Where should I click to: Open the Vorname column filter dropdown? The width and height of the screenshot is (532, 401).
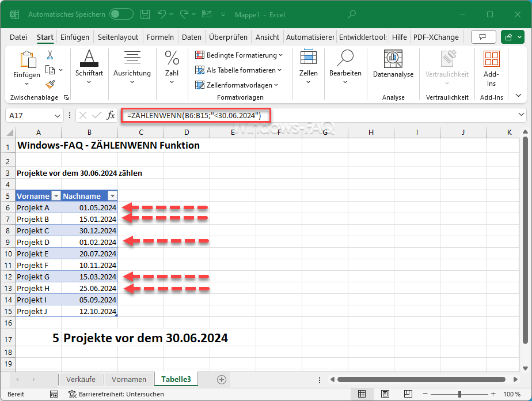(x=56, y=196)
